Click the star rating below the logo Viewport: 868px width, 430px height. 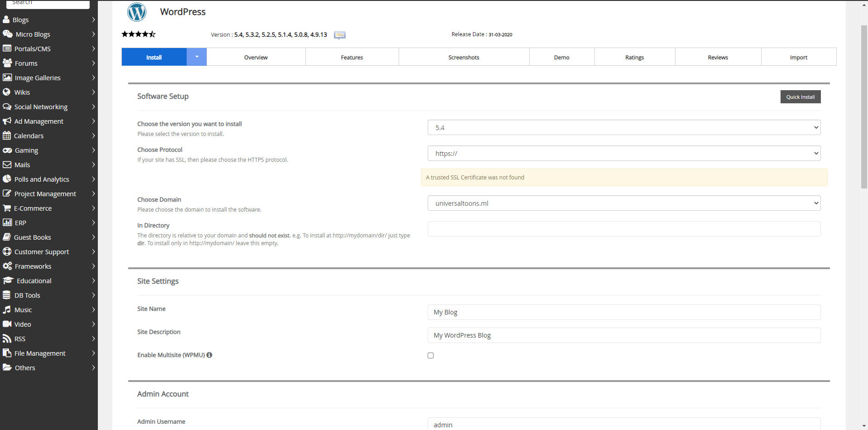(x=139, y=34)
